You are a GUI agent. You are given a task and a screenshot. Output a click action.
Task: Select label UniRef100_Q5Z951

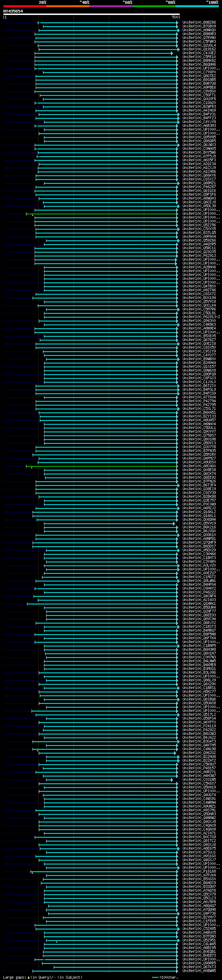[199, 940]
